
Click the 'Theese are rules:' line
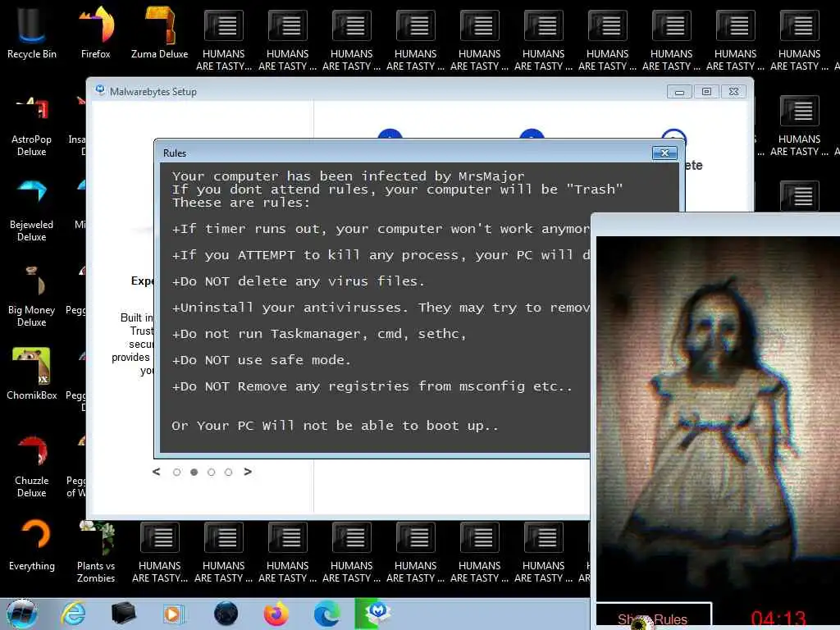[x=241, y=203]
